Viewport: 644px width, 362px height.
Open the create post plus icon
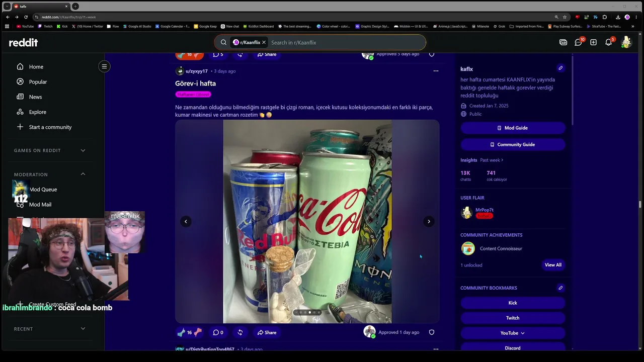(594, 42)
